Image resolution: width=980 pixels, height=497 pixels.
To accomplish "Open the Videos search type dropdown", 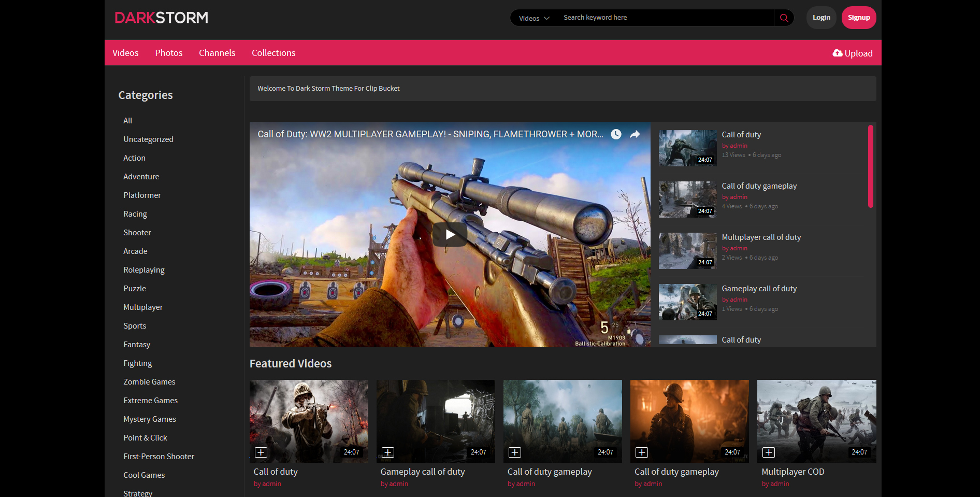I will (534, 18).
